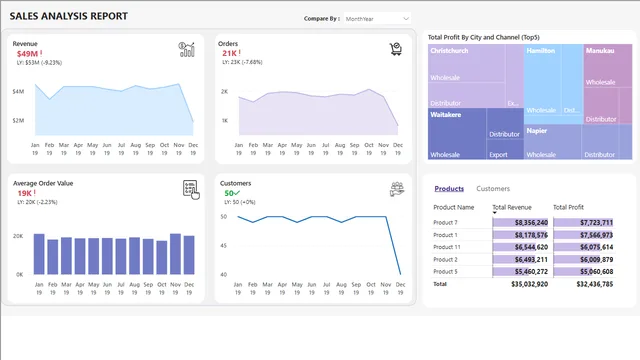640x360 pixels.
Task: Click Total Profit By City and Channel title
Action: [484, 37]
